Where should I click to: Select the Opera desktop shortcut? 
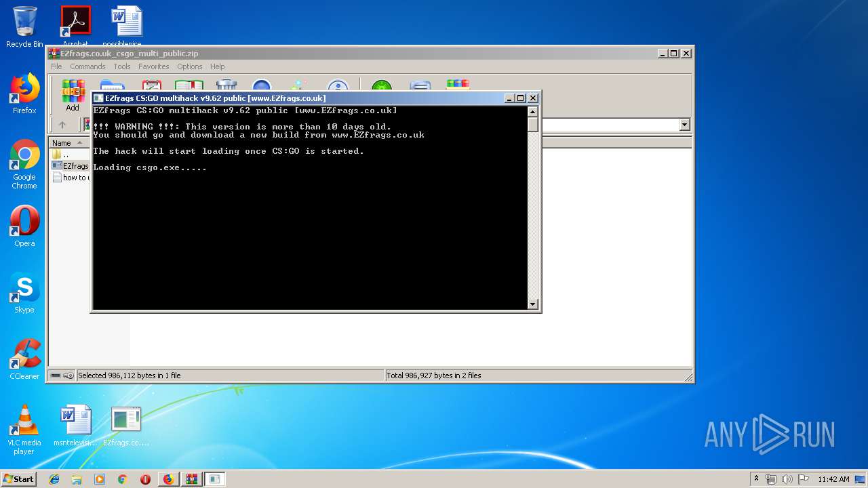coord(24,226)
